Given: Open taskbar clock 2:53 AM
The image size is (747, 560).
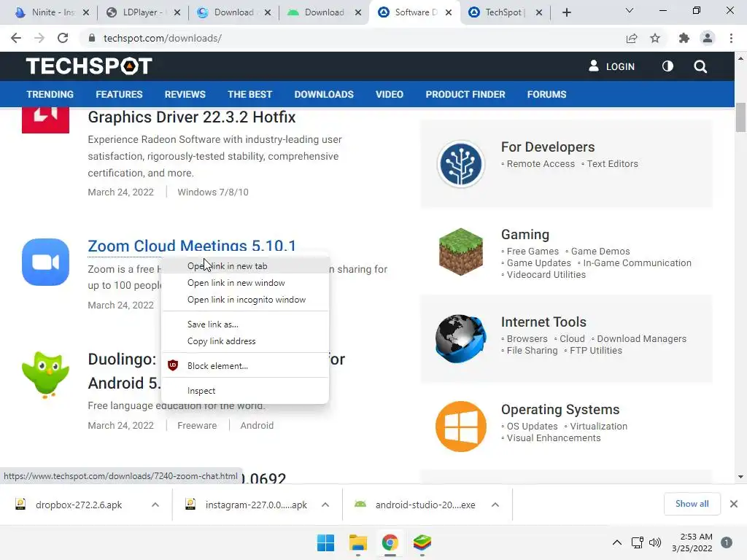Looking at the screenshot, I should [x=692, y=542].
